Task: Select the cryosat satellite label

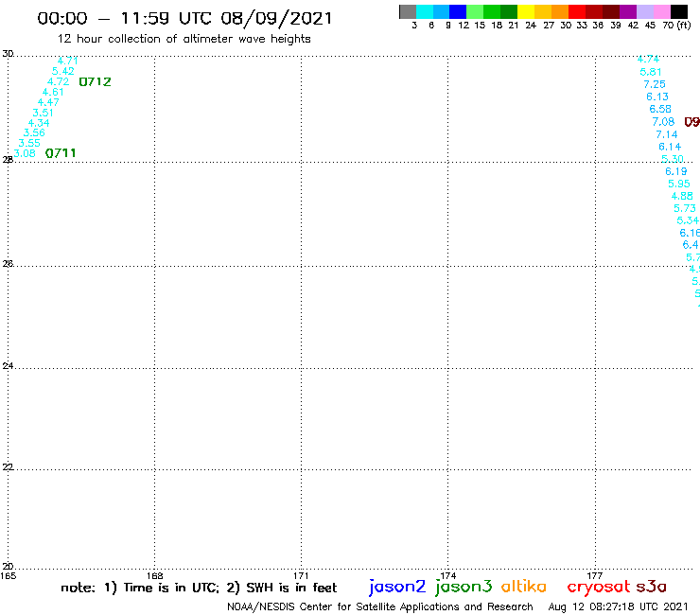Action: coord(599,587)
